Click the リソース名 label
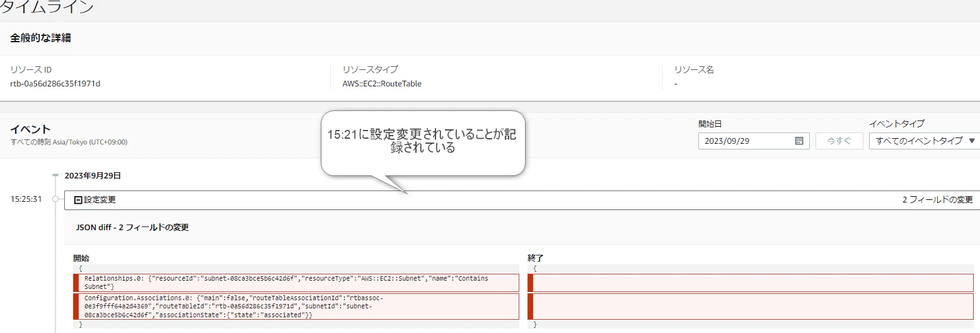Image resolution: width=980 pixels, height=333 pixels. (694, 70)
